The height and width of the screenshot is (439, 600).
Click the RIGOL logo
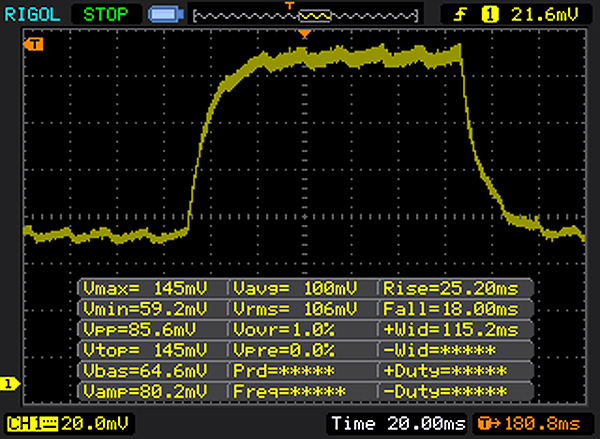pos(32,15)
